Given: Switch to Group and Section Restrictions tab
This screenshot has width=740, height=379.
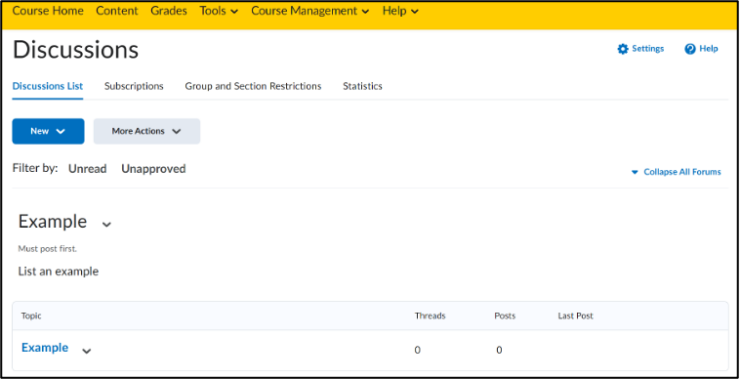Looking at the screenshot, I should pyautogui.click(x=253, y=86).
